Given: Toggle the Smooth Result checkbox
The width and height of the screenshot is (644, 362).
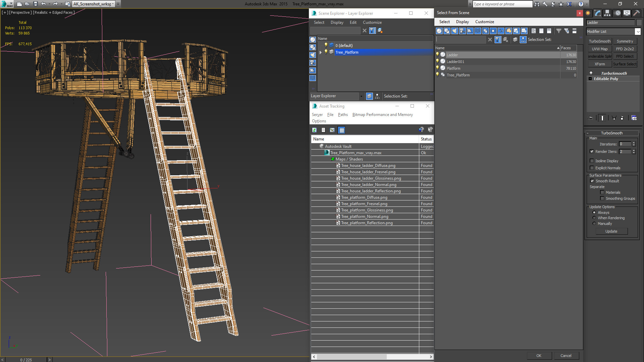Looking at the screenshot, I should tap(592, 181).
